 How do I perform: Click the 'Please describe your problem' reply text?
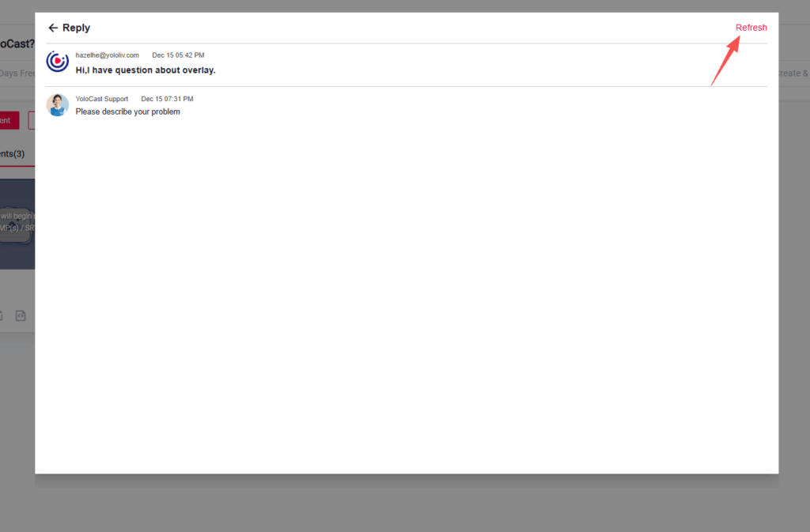coord(128,111)
